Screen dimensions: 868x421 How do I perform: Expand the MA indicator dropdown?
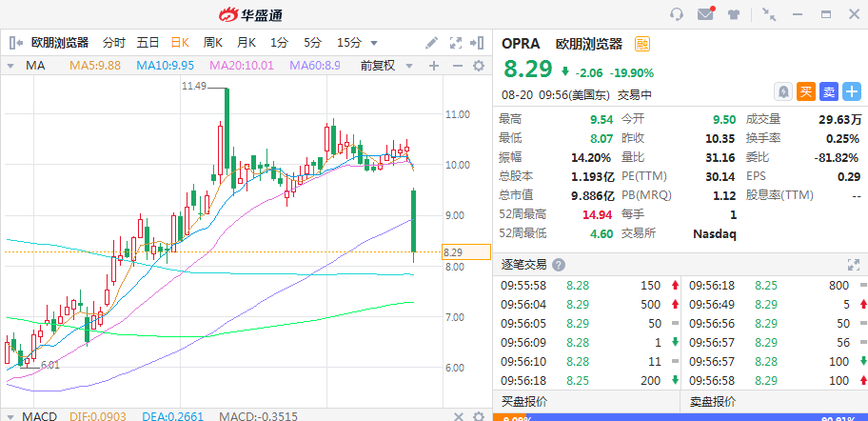11,66
